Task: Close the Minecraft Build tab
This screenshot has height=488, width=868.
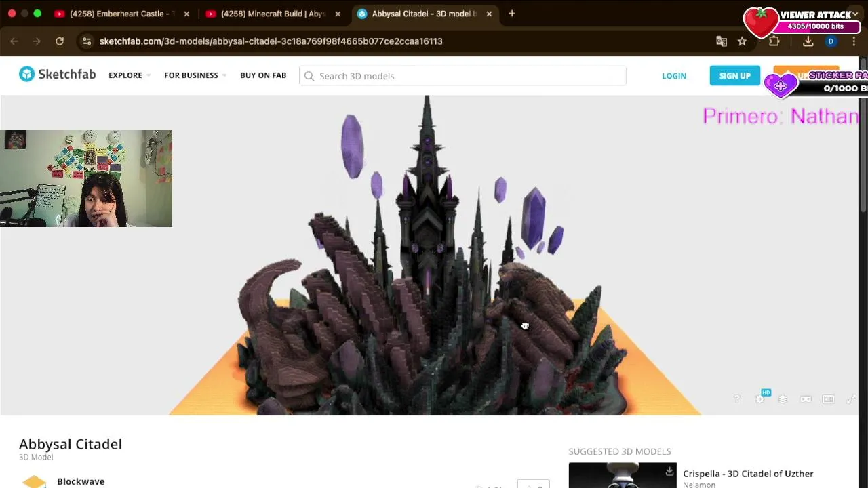Action: click(x=338, y=14)
